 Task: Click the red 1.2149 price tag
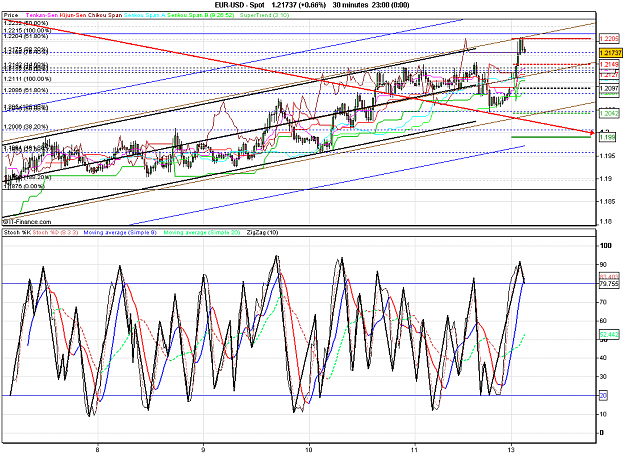[x=609, y=65]
